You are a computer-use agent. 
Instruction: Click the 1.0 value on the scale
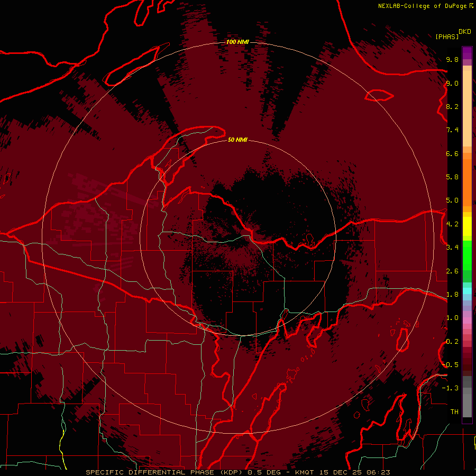[x=452, y=318]
